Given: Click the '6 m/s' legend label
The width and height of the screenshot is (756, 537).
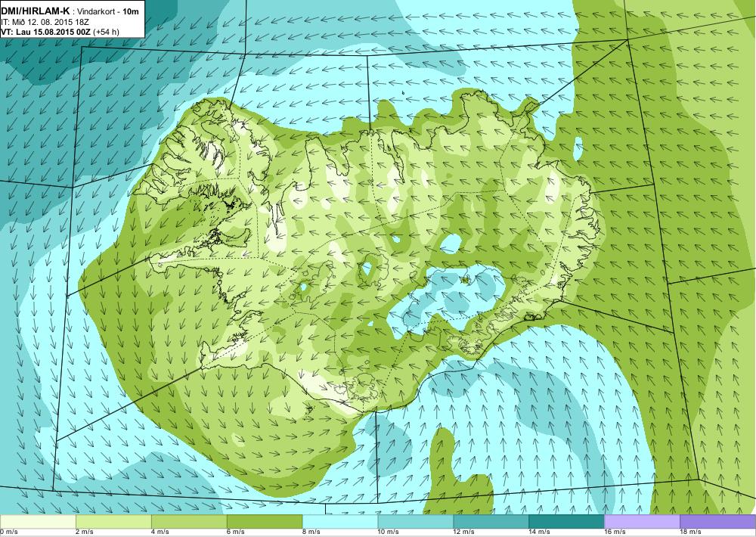Looking at the screenshot, I should pos(236,532).
